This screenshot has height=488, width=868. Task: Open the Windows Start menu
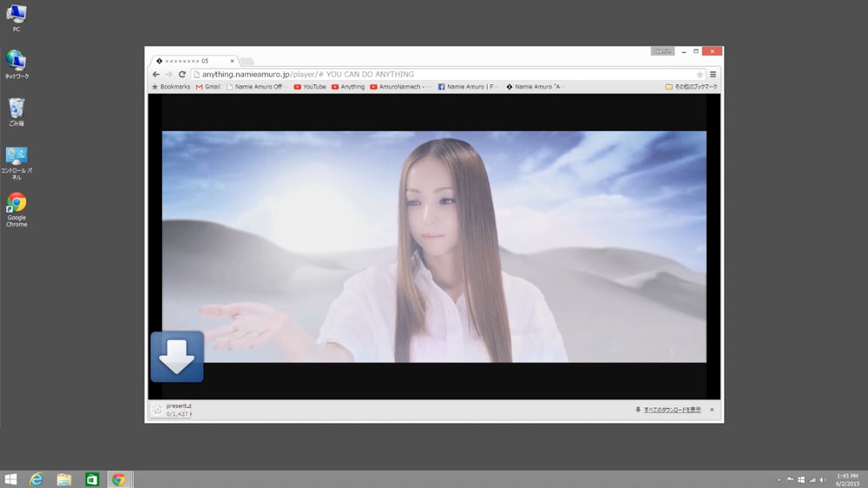11,479
